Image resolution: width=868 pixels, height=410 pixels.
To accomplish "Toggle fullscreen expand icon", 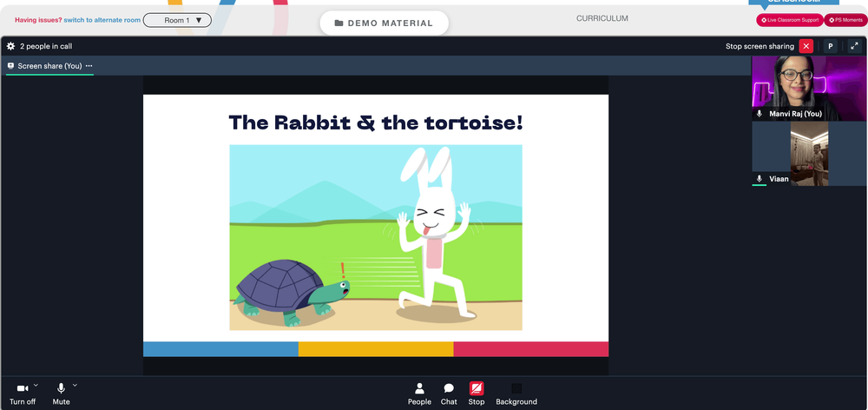I will coord(855,47).
